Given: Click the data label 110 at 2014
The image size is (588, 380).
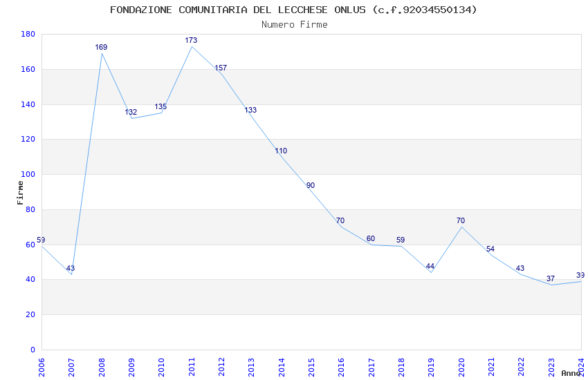Looking at the screenshot, I should tap(281, 151).
